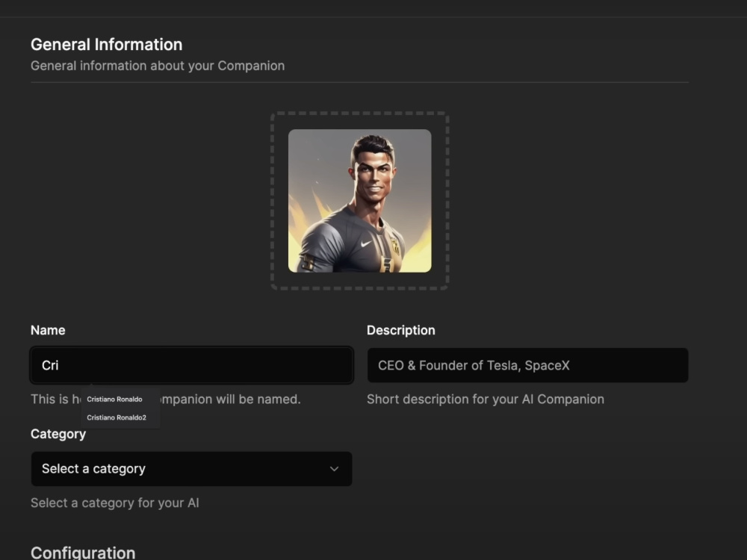
Task: Click the Description field label
Action: 400,330
